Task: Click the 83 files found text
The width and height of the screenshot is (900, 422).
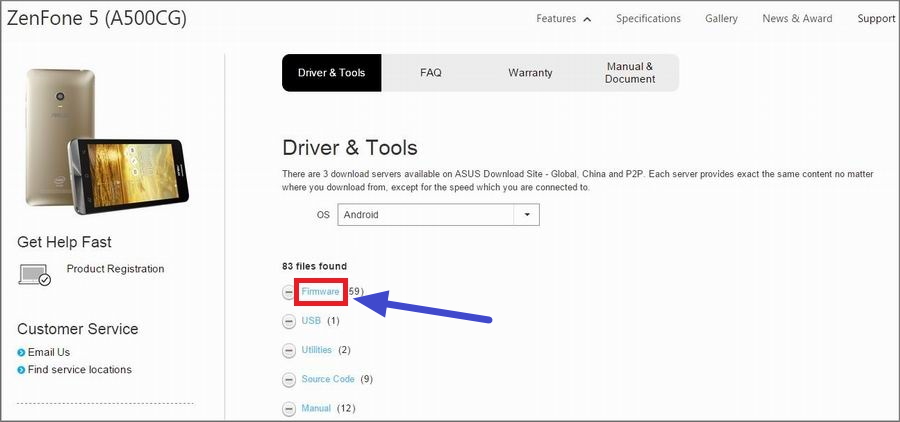Action: [315, 266]
